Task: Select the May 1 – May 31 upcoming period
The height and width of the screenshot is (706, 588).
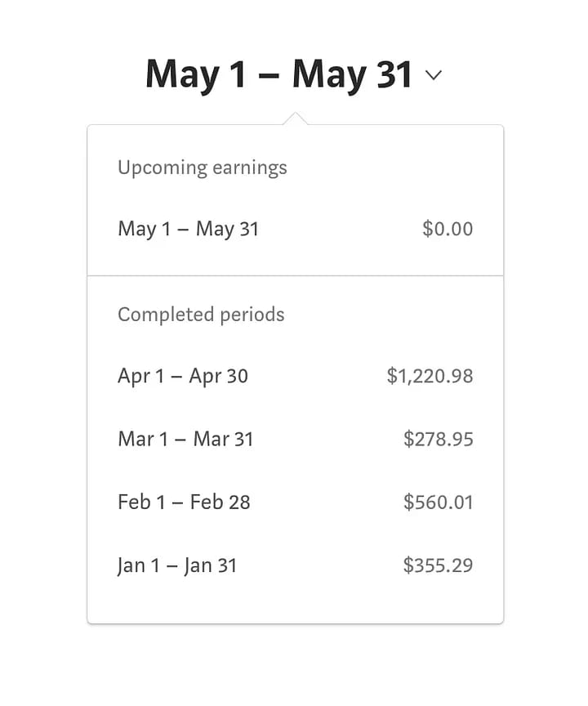Action: 188,229
